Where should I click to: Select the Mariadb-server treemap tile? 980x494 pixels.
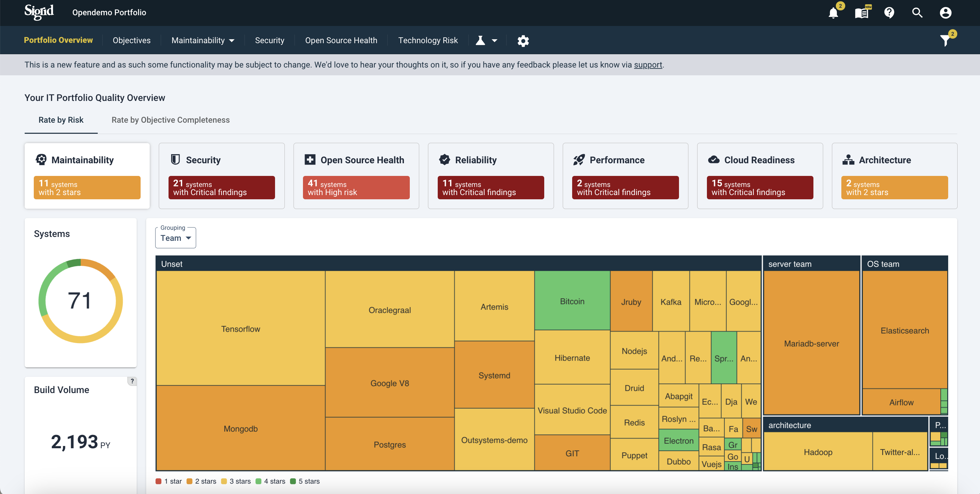811,343
